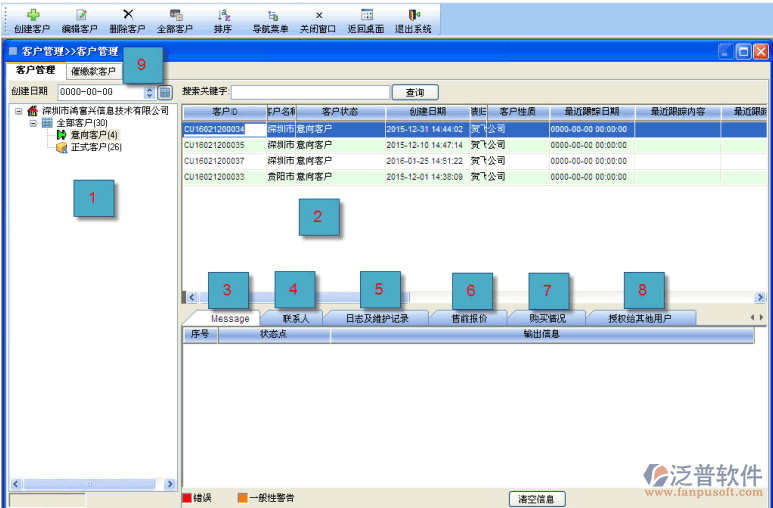Click the 意向客户 green flag icon
The width and height of the screenshot is (773, 508).
62,135
